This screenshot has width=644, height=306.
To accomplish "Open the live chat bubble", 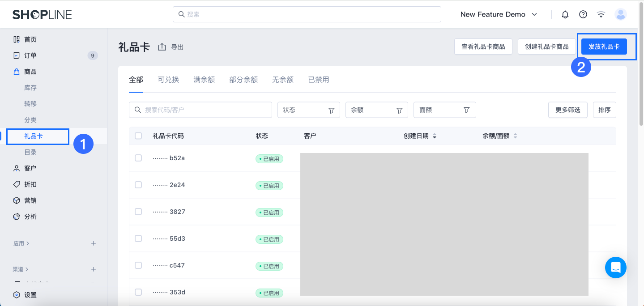I will click(616, 268).
